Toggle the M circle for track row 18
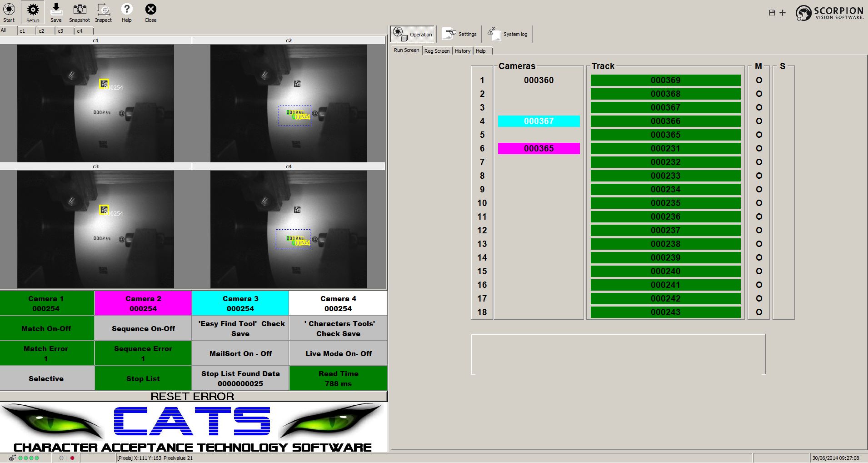The width and height of the screenshot is (868, 463). pyautogui.click(x=759, y=312)
